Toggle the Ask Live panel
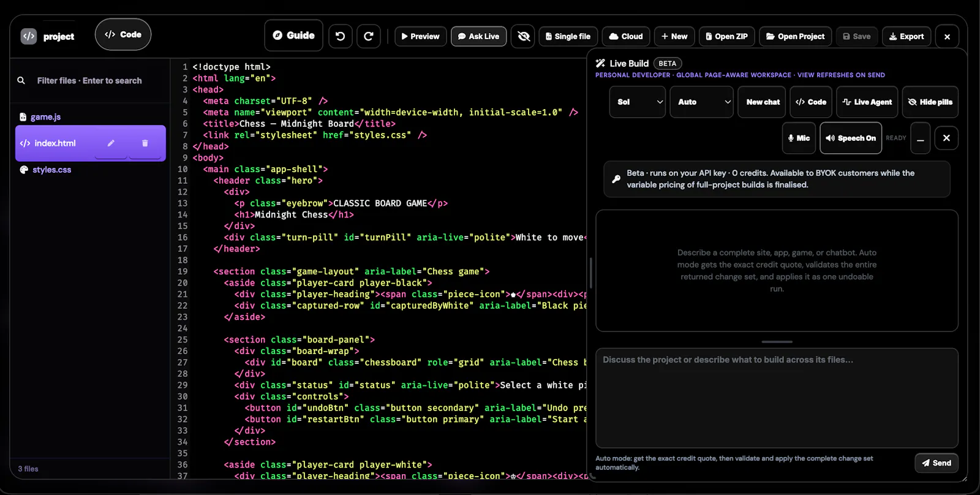 tap(479, 36)
